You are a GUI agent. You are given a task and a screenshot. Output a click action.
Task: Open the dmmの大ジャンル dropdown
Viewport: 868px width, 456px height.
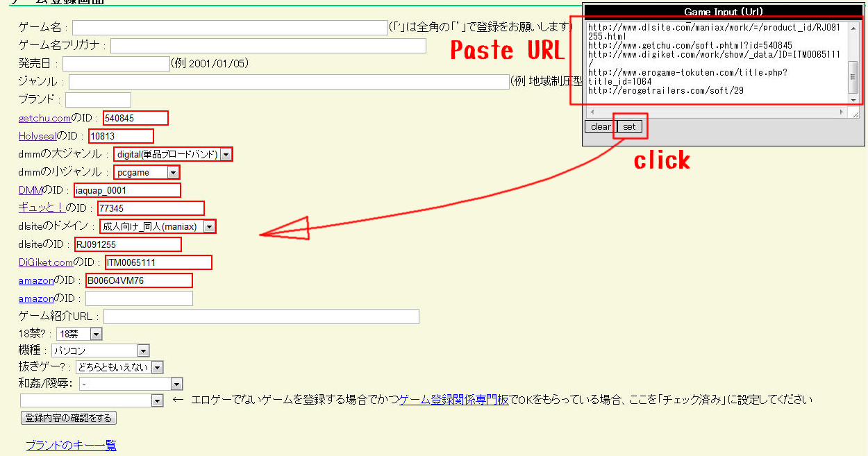(x=172, y=154)
